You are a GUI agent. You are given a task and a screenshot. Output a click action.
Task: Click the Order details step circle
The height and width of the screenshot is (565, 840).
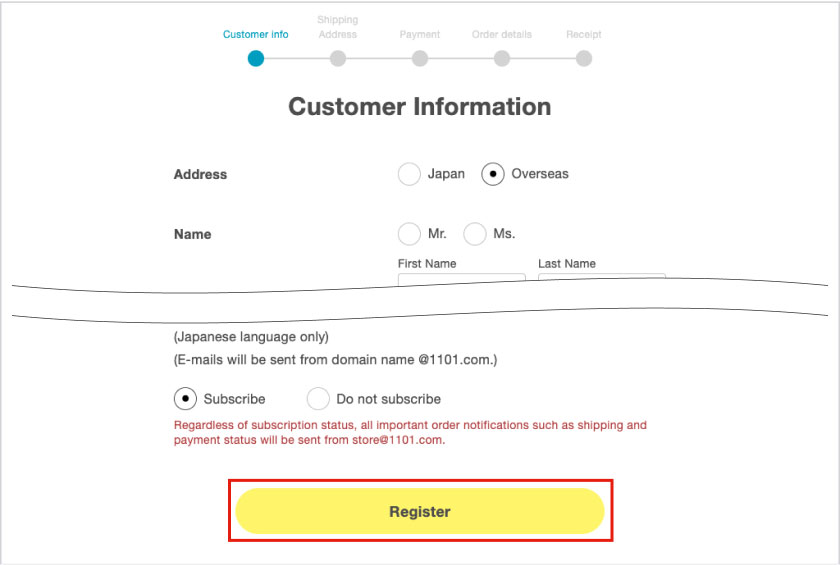point(502,58)
